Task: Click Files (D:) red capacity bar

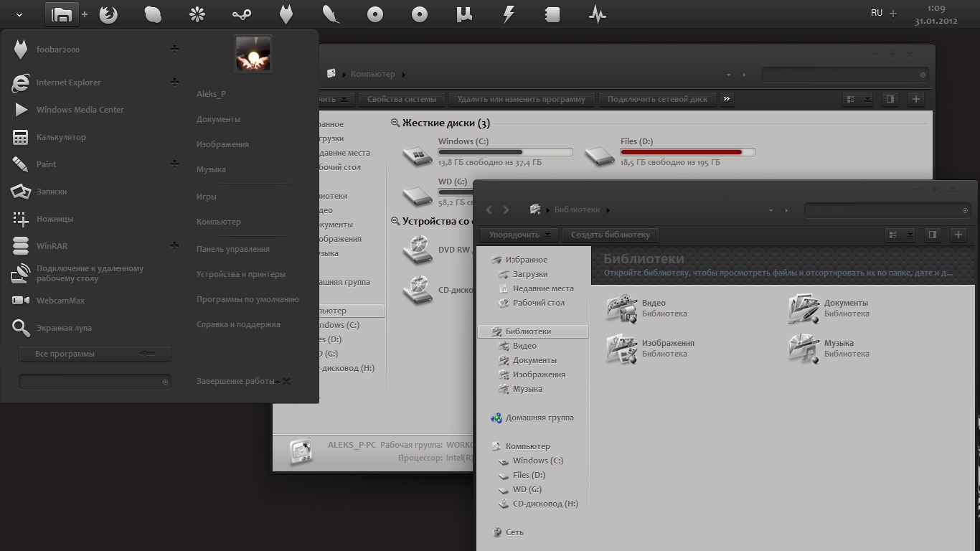Action: 687,152
